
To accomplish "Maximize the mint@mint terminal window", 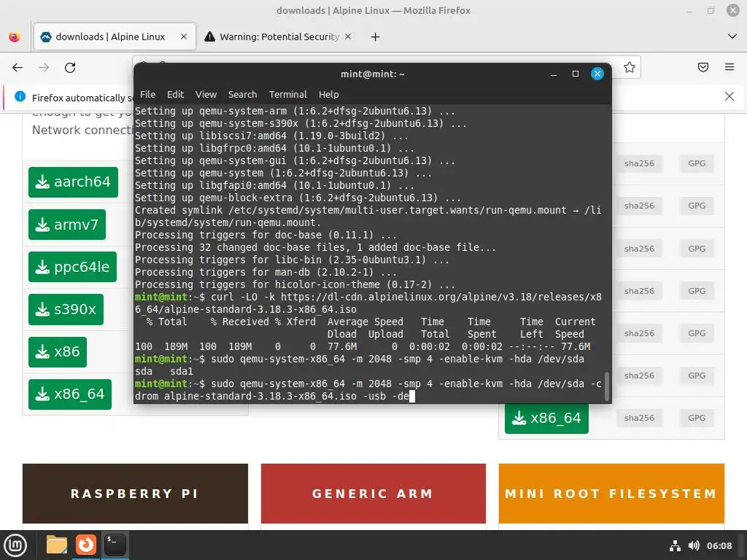I will [576, 74].
